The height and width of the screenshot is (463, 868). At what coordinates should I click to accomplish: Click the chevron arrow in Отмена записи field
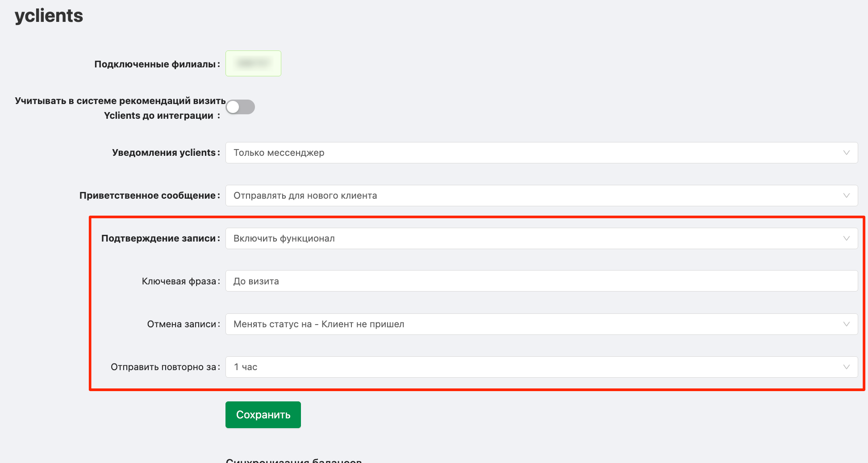click(x=846, y=324)
